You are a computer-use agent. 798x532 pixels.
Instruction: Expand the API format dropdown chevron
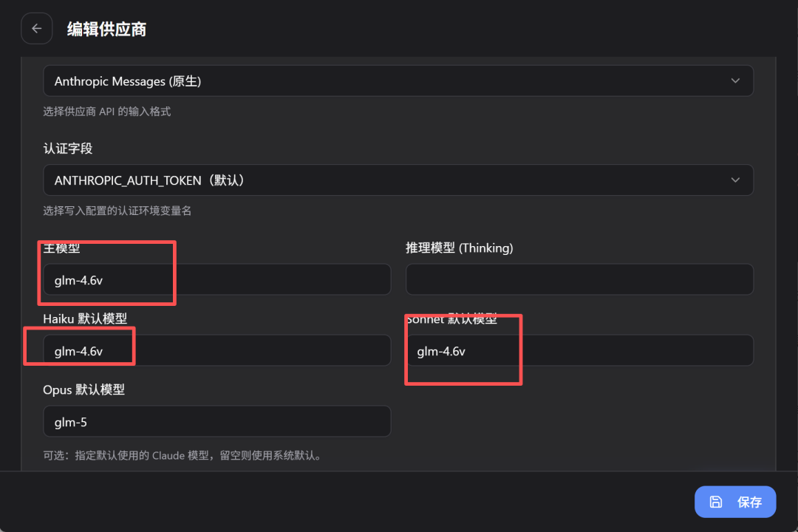click(734, 81)
